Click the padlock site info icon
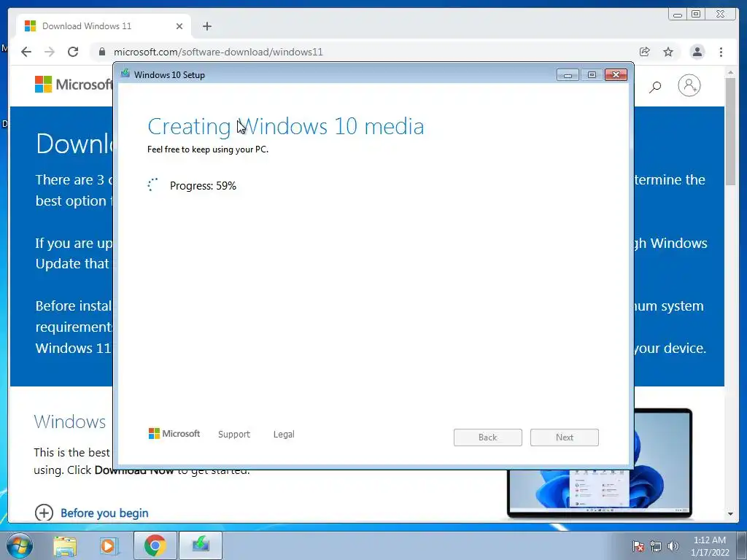The width and height of the screenshot is (747, 560). coord(101,52)
